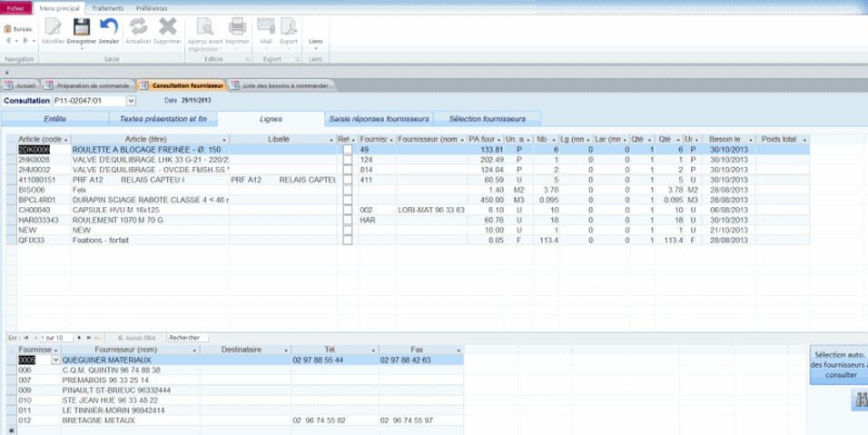Image resolution: width=868 pixels, height=435 pixels.
Task: Select the Entête sub-tab
Action: (x=54, y=119)
